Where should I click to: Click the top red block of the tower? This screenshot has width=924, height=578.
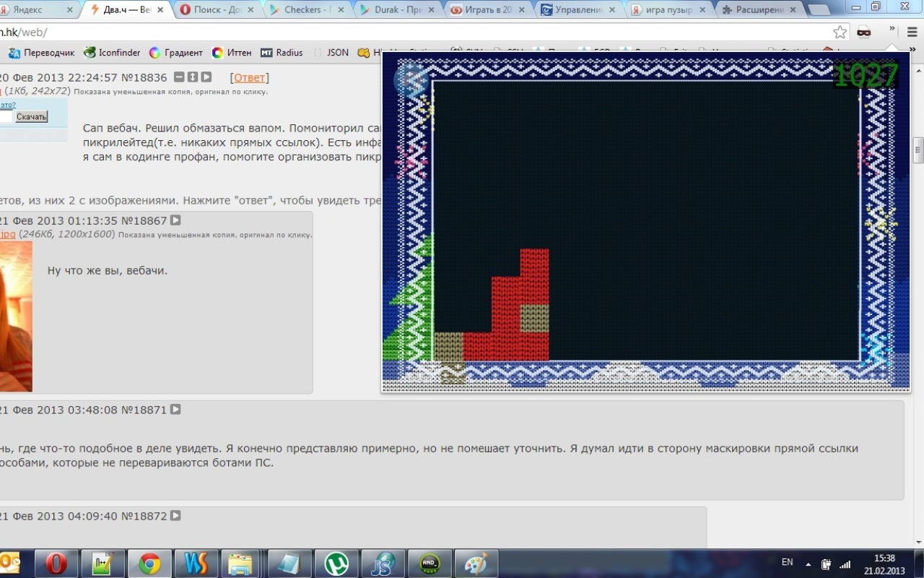click(534, 262)
